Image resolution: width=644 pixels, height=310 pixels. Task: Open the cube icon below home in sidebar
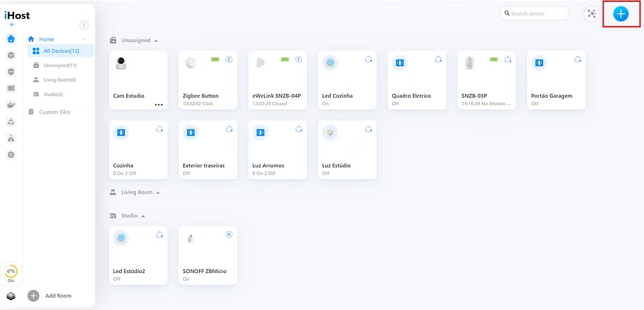(x=10, y=55)
